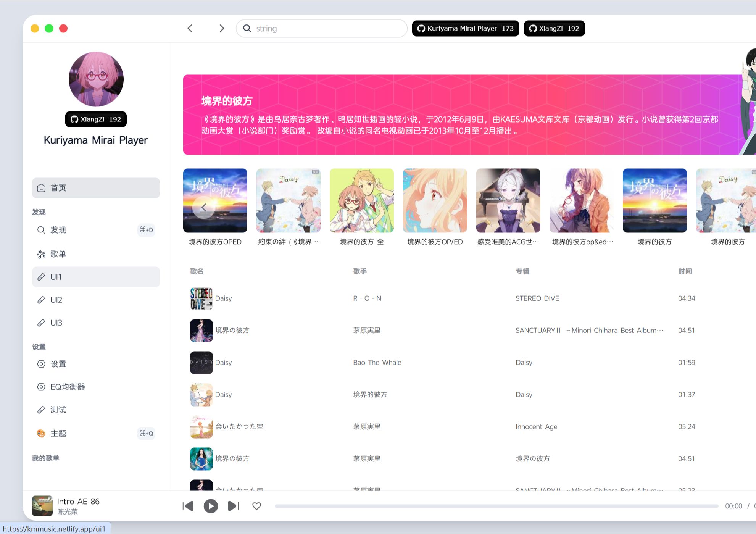Open 主题 theme chooser
This screenshot has width=756, height=534.
coord(96,433)
